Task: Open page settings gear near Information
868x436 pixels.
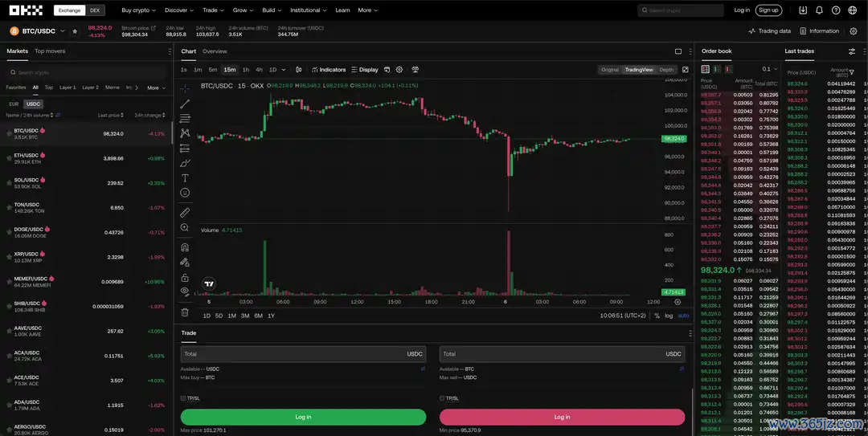Action: (853, 31)
